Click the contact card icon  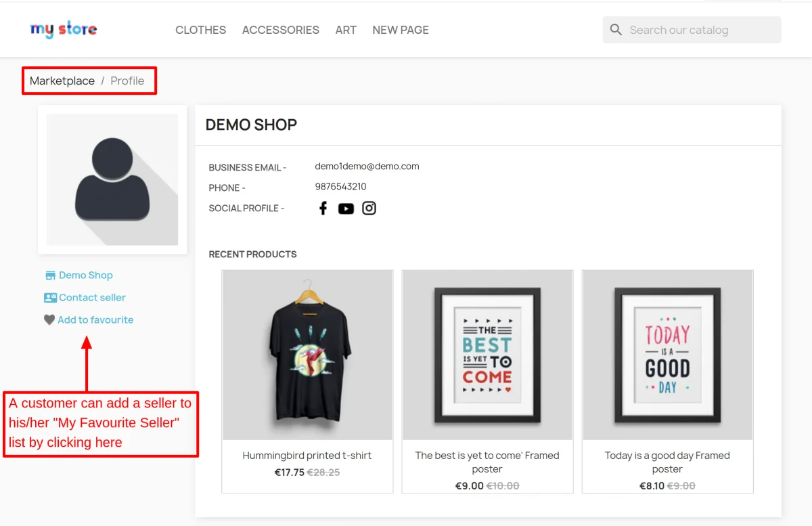click(50, 298)
